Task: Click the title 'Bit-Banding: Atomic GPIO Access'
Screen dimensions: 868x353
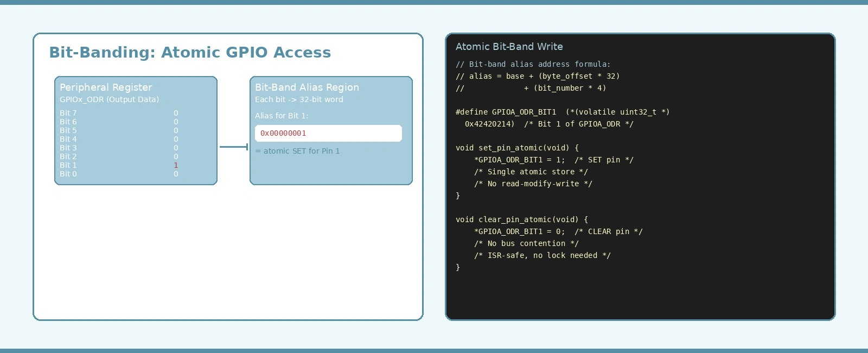Action: 190,52
